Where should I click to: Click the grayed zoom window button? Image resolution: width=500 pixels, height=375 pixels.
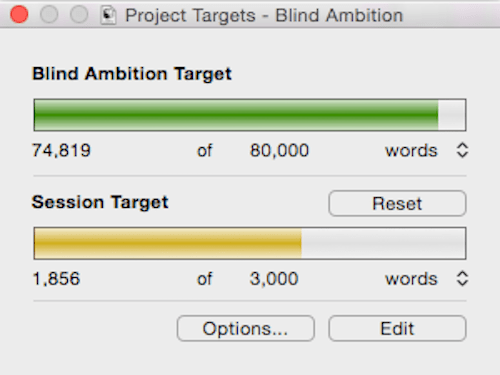79,15
